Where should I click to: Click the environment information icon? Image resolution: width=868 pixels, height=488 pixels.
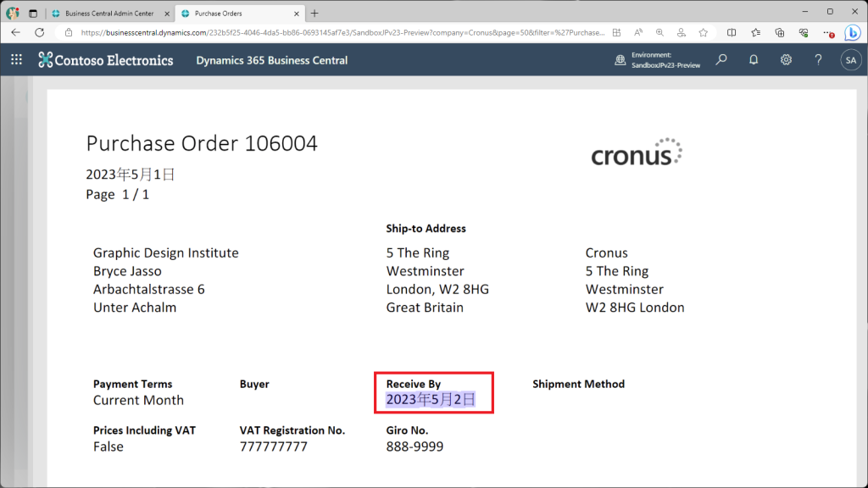click(620, 60)
